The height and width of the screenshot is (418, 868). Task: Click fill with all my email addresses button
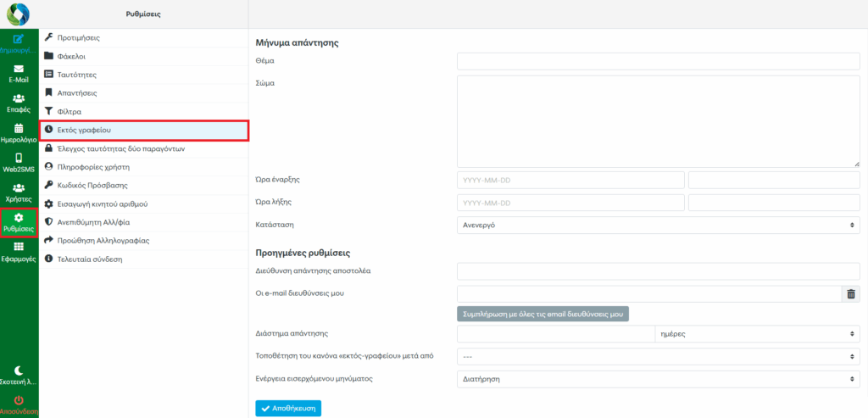click(x=542, y=314)
